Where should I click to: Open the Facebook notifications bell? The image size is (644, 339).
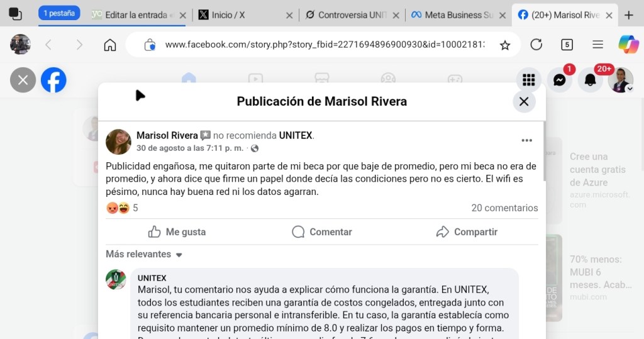(x=590, y=80)
